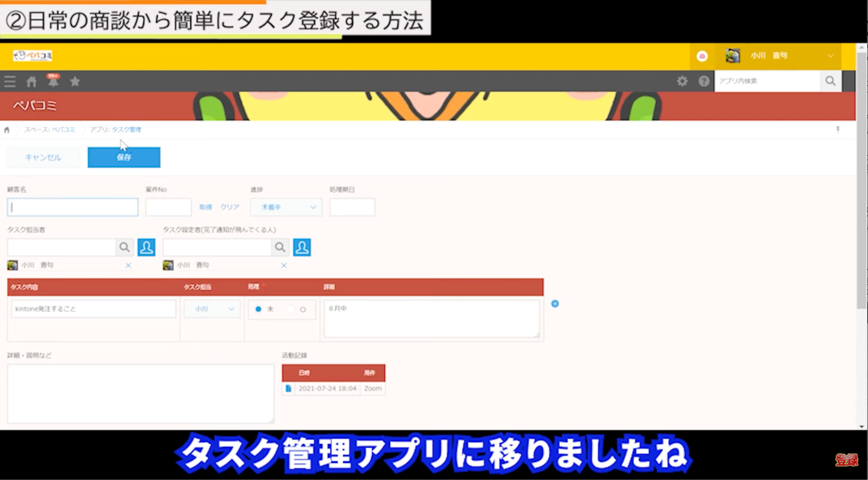Click search magnifier under タスク担当者

[125, 247]
